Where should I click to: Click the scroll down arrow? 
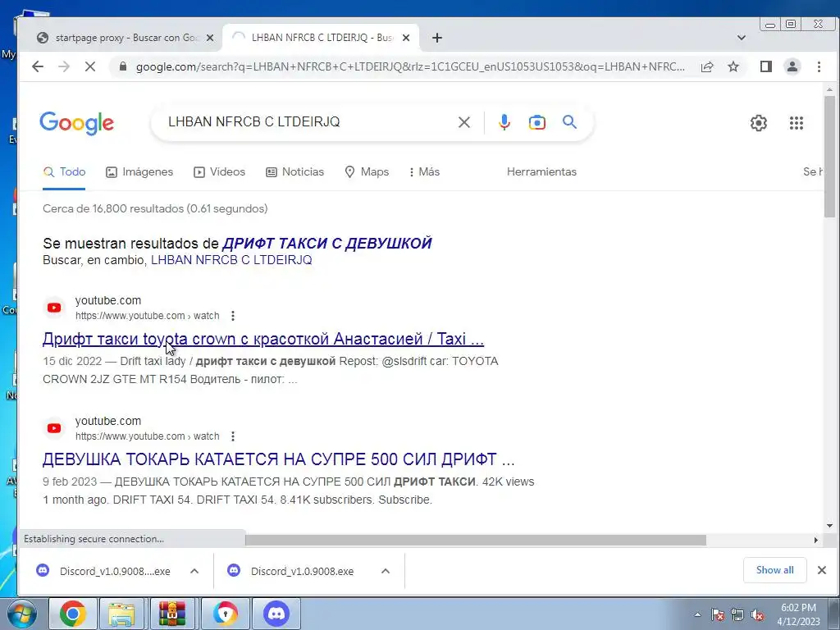tap(829, 526)
